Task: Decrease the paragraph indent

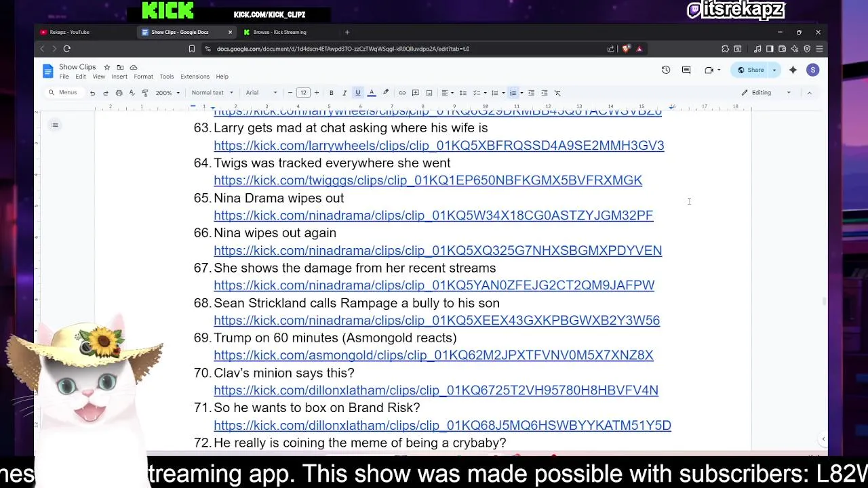Action: coord(531,93)
